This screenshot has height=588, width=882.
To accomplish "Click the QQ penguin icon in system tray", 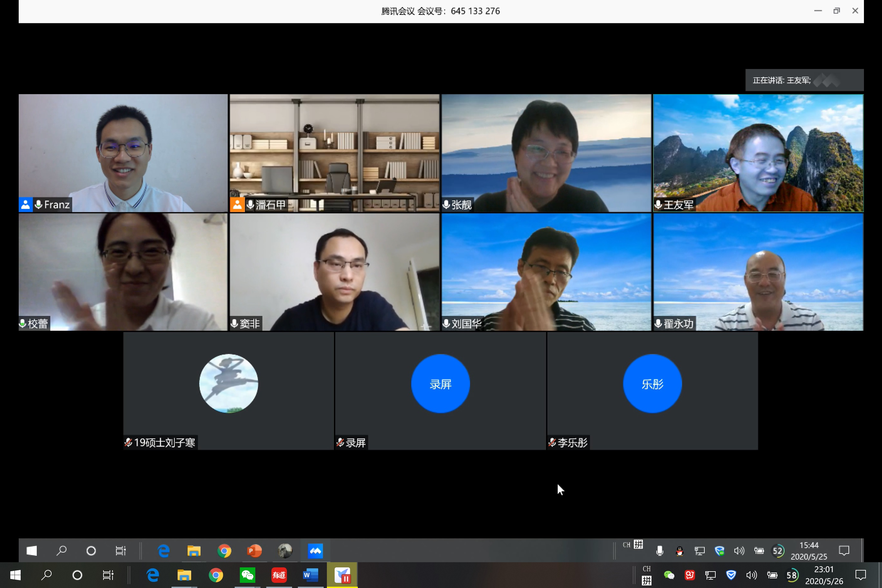I will (680, 551).
